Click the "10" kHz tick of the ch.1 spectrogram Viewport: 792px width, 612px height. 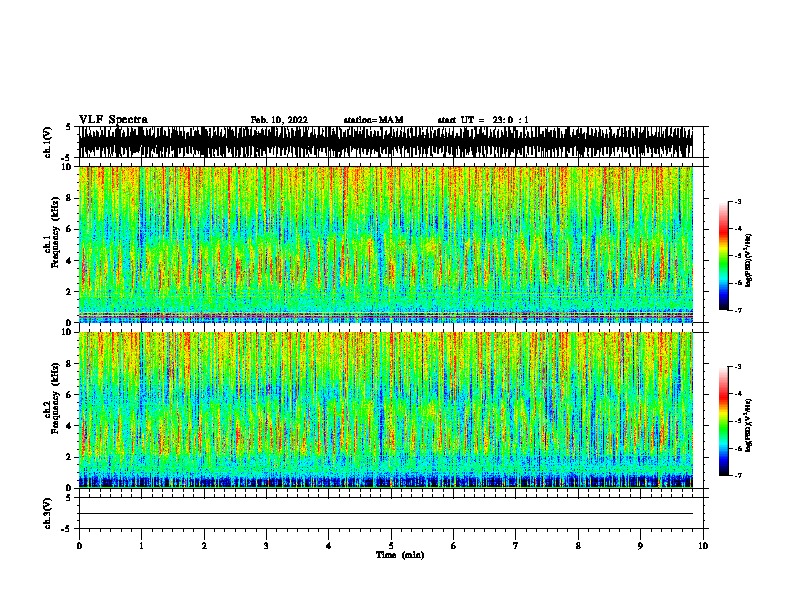[x=68, y=167]
